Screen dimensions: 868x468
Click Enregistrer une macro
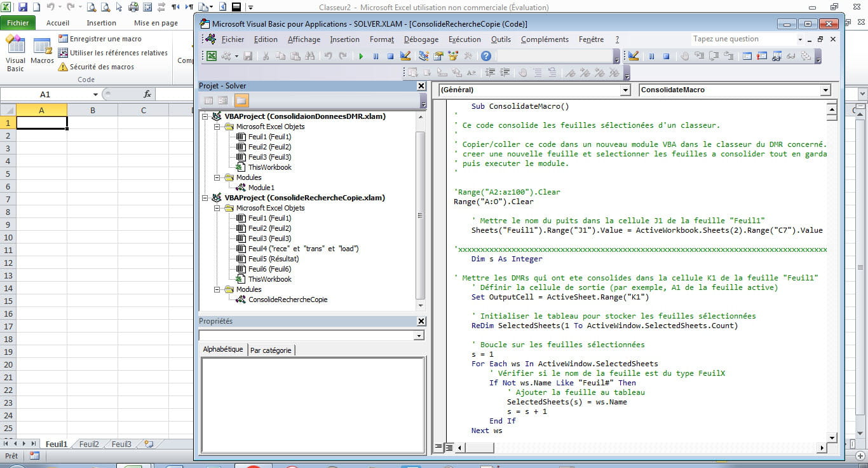click(x=100, y=39)
